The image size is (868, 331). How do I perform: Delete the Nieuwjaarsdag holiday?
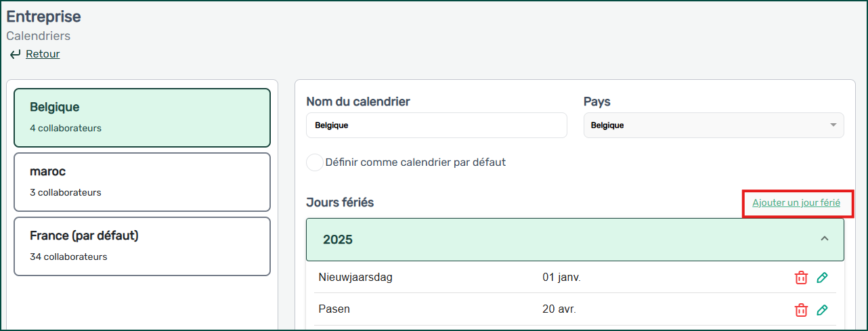pos(801,278)
